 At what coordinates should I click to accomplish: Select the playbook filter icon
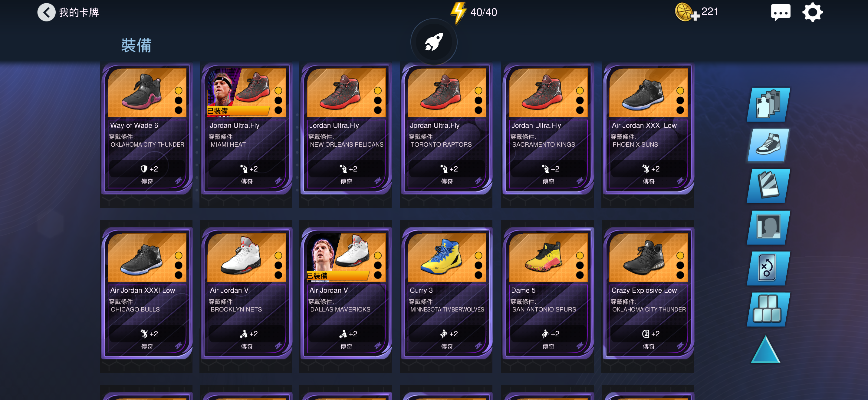pyautogui.click(x=768, y=268)
